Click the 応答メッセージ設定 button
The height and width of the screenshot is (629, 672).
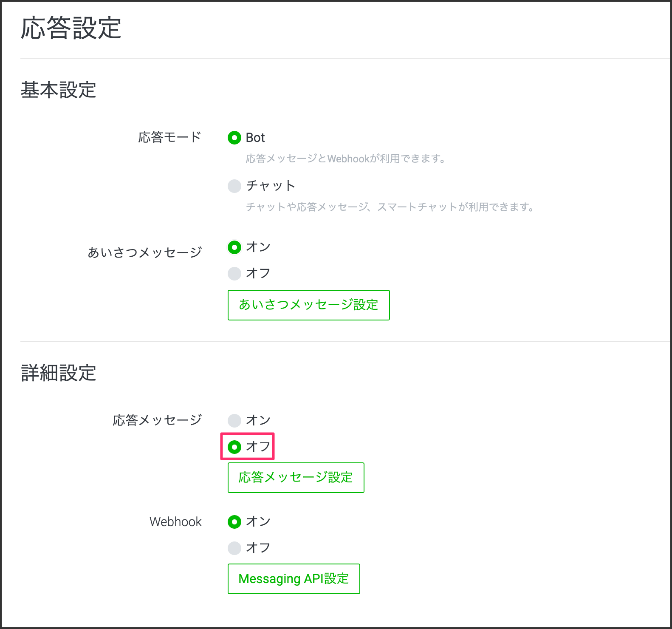296,478
